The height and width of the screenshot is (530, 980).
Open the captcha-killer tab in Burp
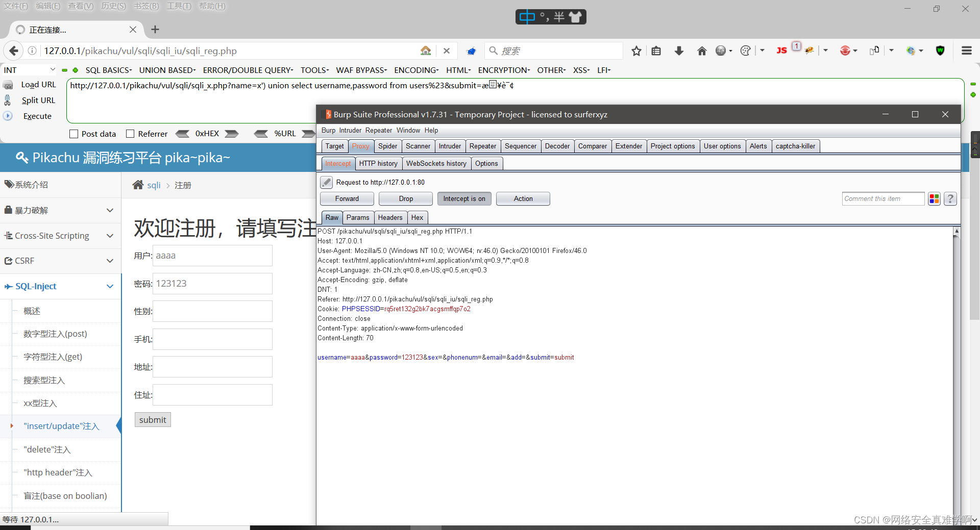tap(795, 146)
